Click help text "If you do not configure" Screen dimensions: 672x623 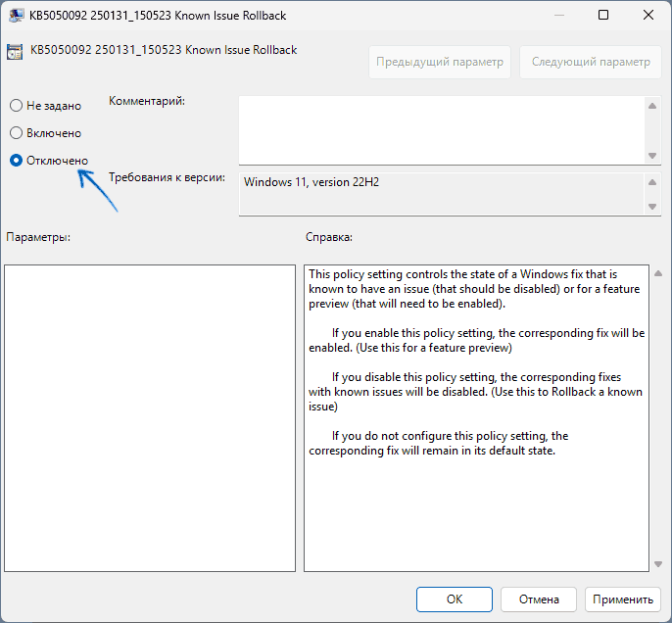tap(391, 436)
